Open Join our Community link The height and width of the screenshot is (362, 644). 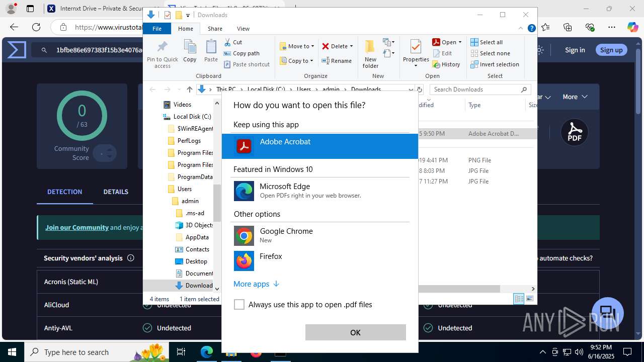[77, 227]
